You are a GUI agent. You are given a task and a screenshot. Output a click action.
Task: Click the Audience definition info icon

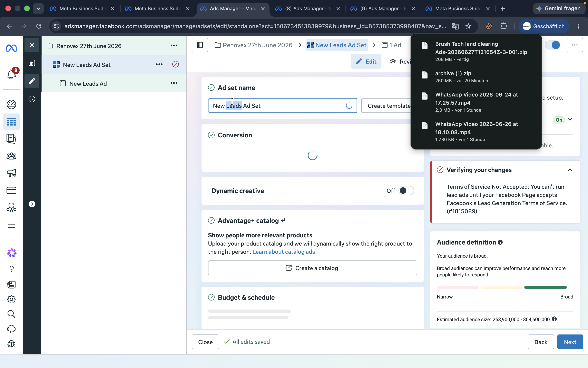(x=500, y=242)
